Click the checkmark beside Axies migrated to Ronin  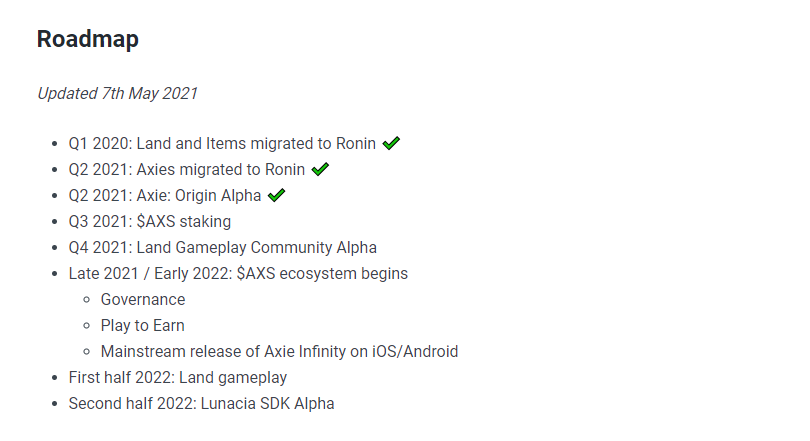(320, 169)
